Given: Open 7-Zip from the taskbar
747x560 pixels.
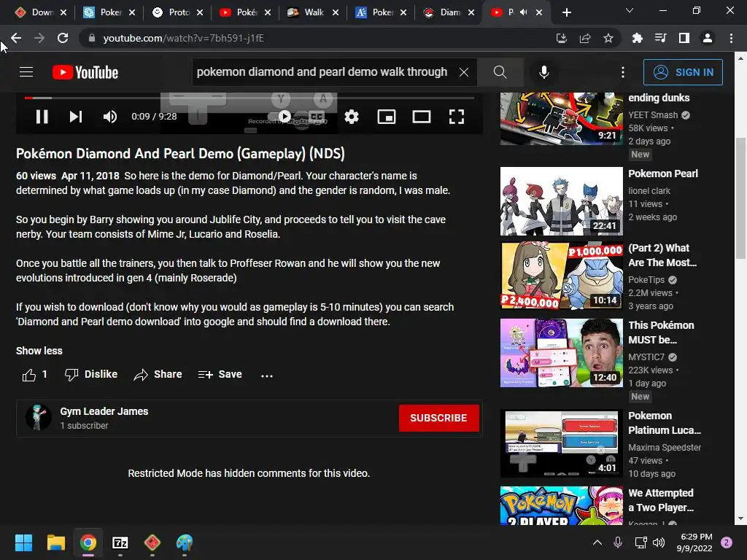Looking at the screenshot, I should 120,542.
